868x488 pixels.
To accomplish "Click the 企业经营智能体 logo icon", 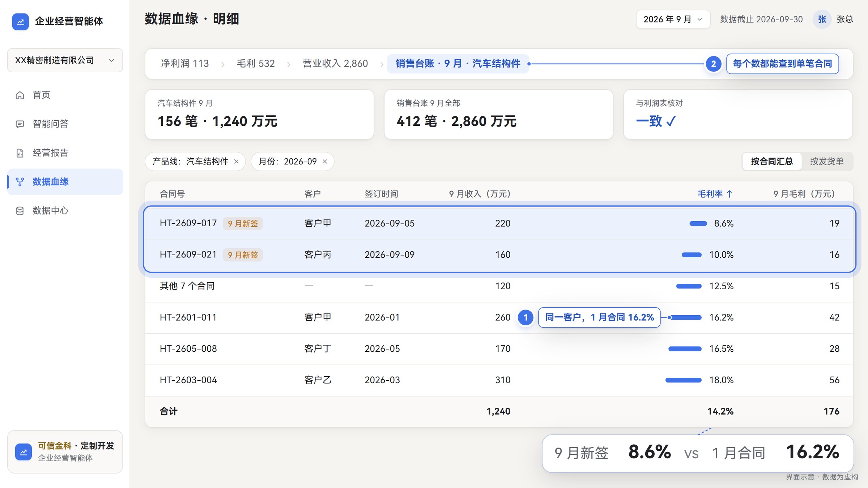I will [20, 21].
